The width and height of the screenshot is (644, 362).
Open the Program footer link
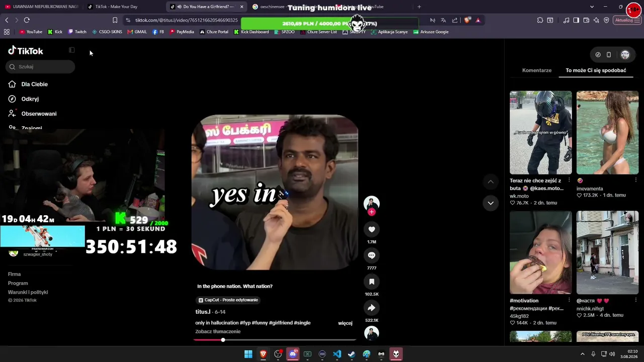[18, 284]
